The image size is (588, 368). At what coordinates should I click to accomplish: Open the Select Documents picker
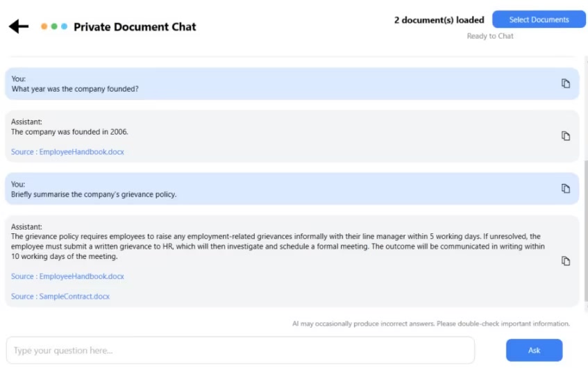[539, 19]
